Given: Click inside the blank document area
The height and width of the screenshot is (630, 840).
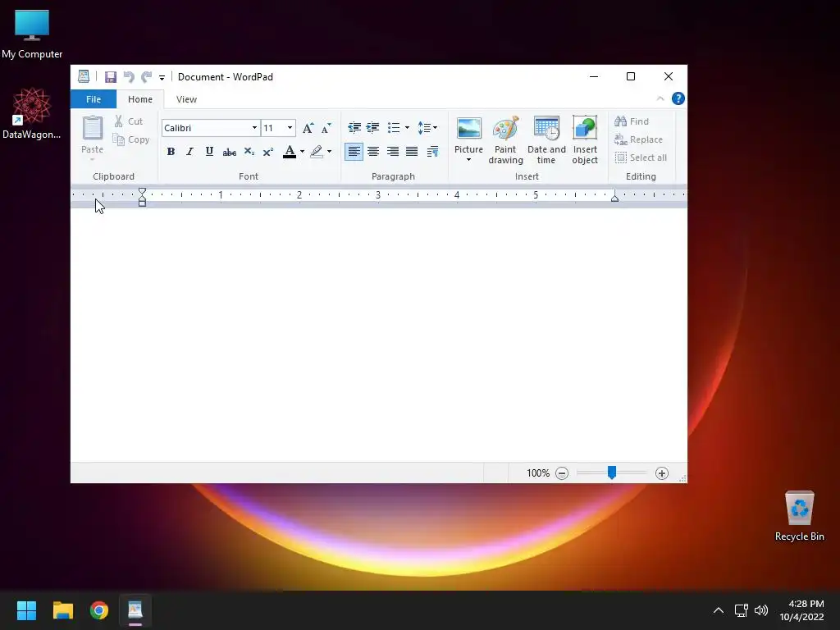Looking at the screenshot, I should tap(378, 335).
